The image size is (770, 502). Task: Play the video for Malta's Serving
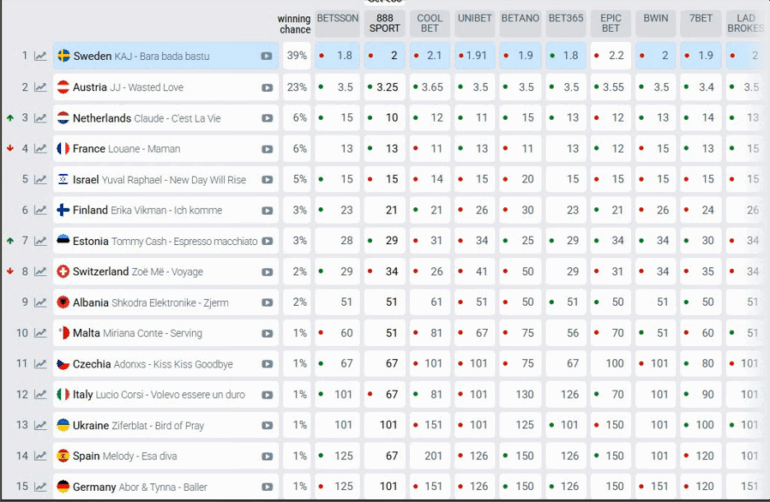click(267, 334)
